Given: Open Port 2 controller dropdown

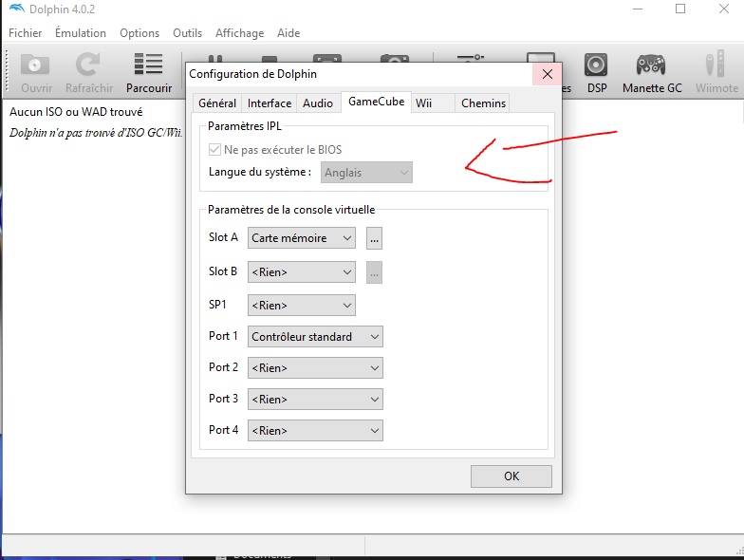Looking at the screenshot, I should [x=315, y=368].
